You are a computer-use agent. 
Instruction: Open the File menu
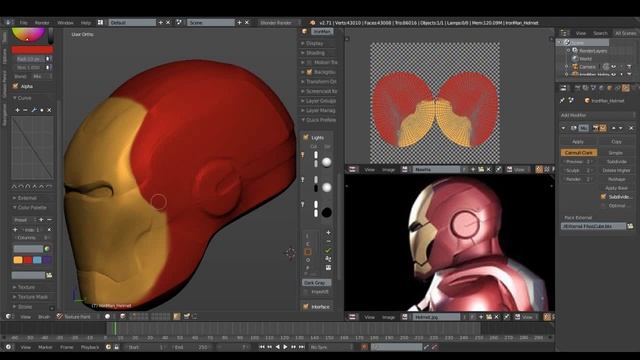24,22
